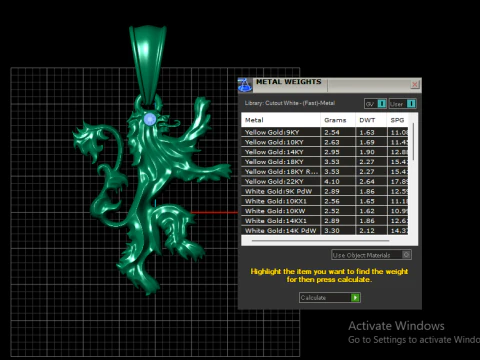Click the 2.52 grams value for 10KW

(332, 211)
